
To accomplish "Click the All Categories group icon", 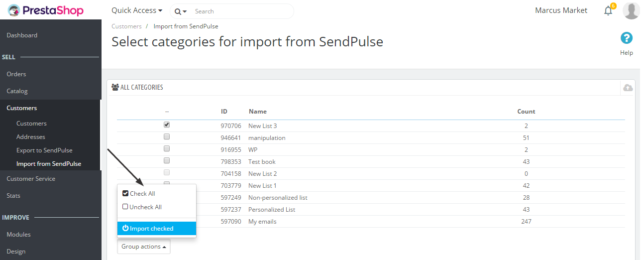I will 115,87.
